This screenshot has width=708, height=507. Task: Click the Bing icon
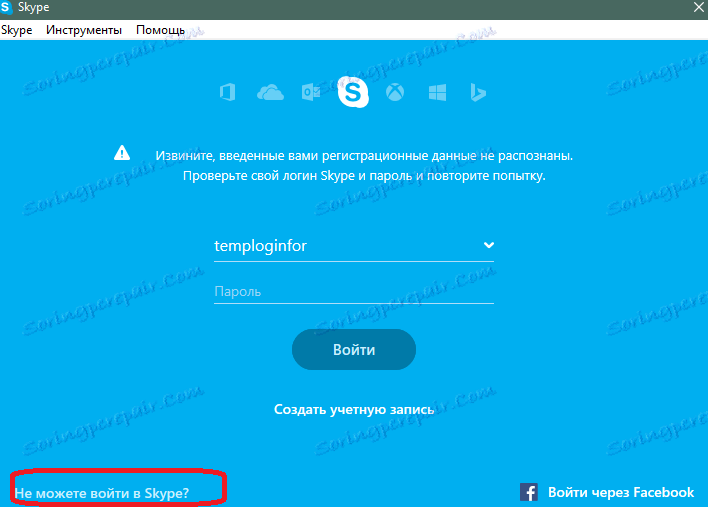click(478, 93)
